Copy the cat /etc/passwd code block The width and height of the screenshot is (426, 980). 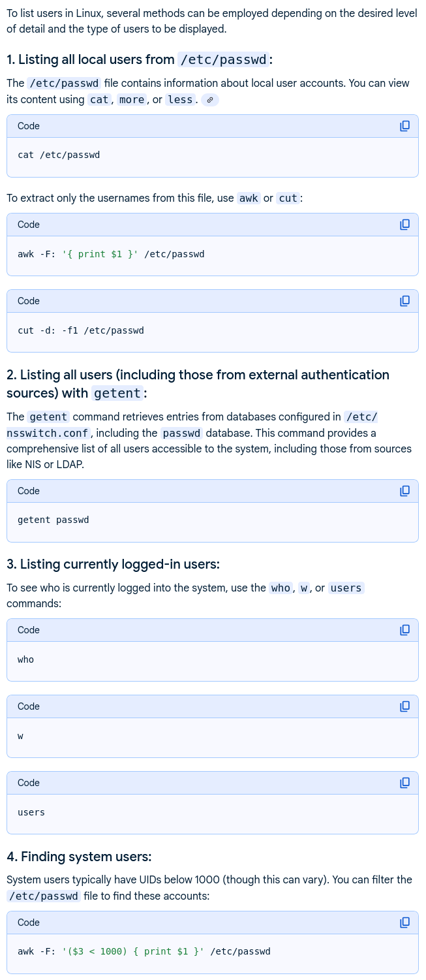click(404, 126)
